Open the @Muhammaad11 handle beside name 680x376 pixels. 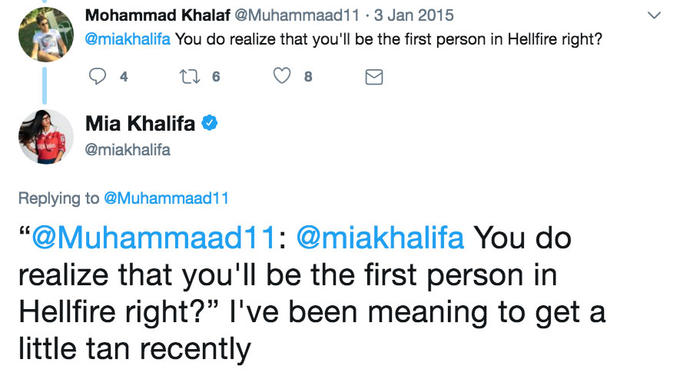(297, 15)
